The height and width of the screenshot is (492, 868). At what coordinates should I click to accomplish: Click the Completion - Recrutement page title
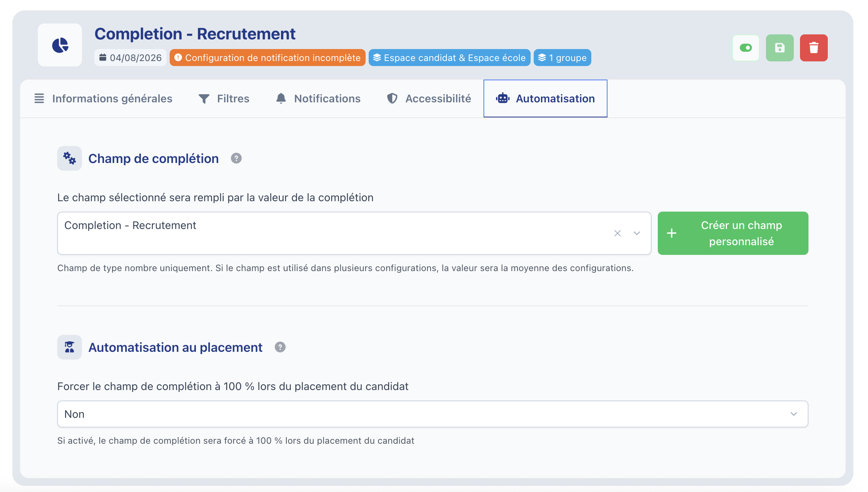click(x=195, y=34)
